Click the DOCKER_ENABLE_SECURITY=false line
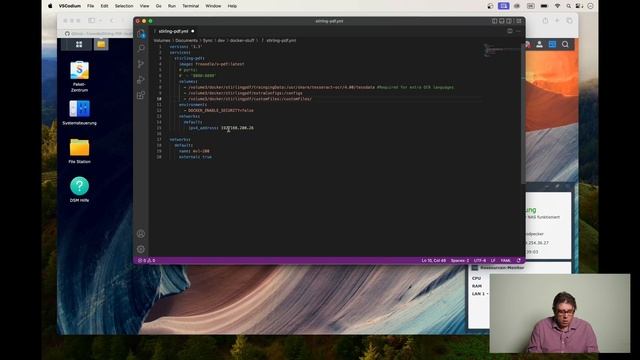The width and height of the screenshot is (640, 360). (221, 110)
